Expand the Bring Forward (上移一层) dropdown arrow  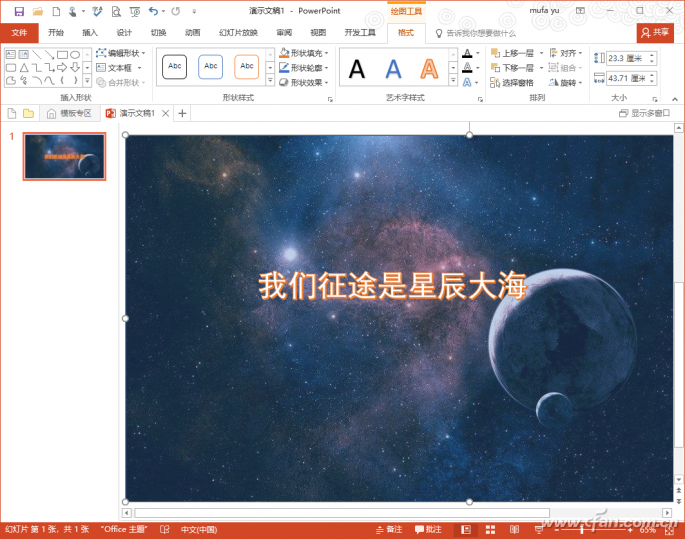coord(541,53)
